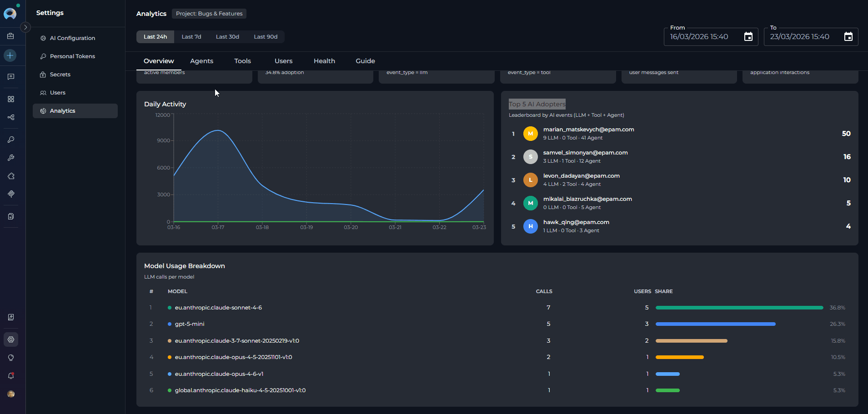Select the Last 30d time range
Screen dimensions: 868x414
(x=227, y=36)
